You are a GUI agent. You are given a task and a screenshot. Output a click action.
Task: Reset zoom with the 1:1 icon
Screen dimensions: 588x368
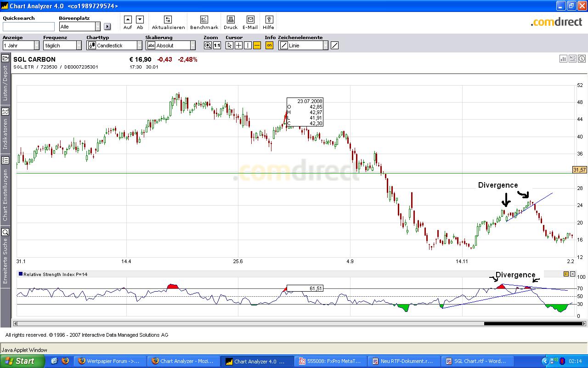click(217, 45)
